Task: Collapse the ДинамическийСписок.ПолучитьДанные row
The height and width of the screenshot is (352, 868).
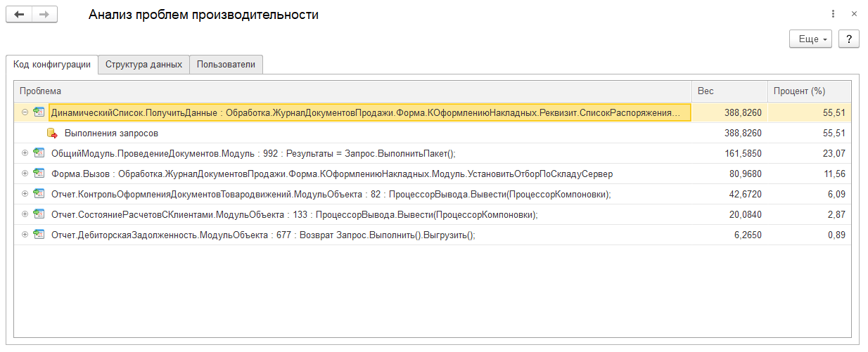Action: tap(25, 112)
